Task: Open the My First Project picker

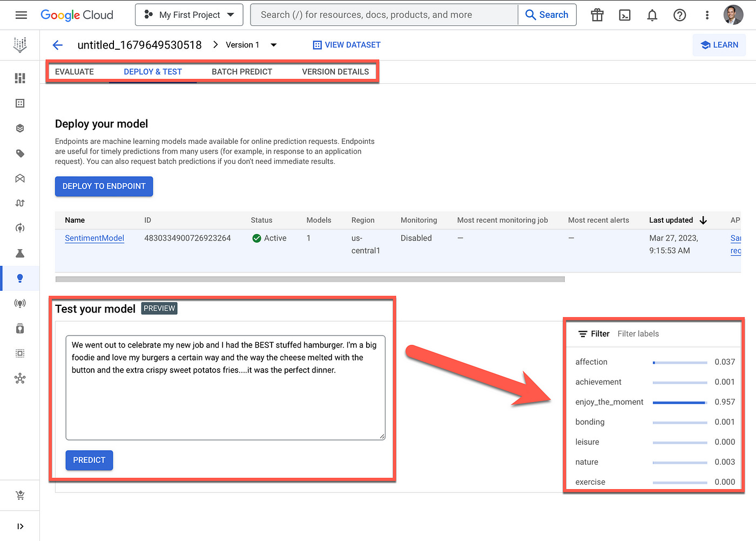Action: coord(189,15)
